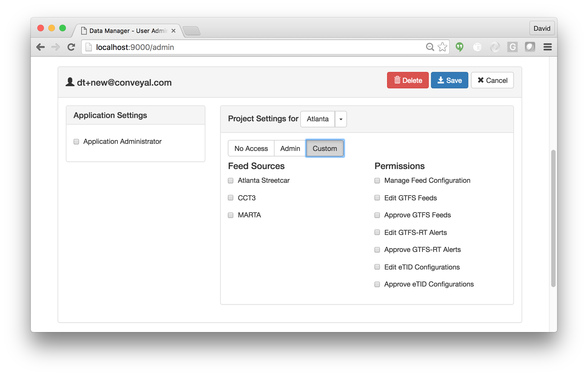Click the round page-lines extension icon

pos(477,47)
